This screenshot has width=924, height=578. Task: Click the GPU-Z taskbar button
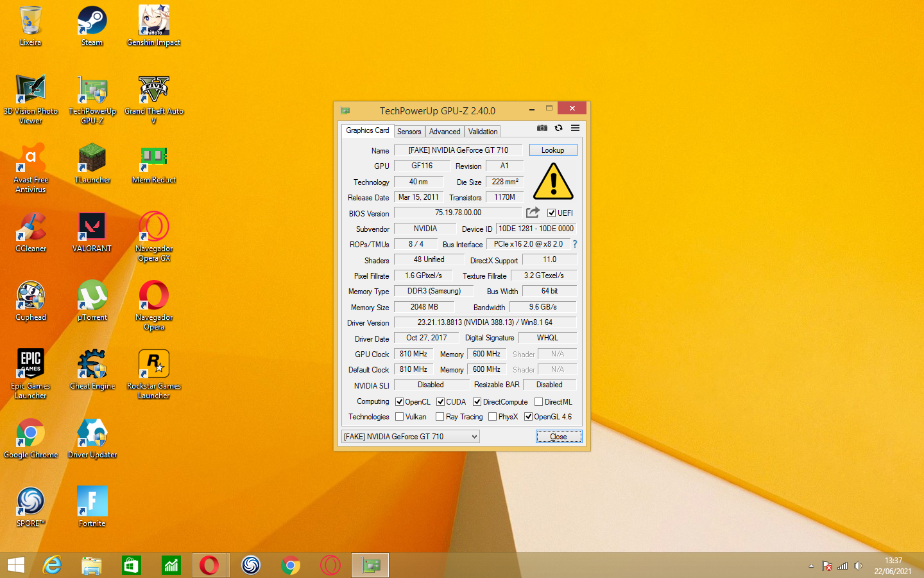coord(370,565)
